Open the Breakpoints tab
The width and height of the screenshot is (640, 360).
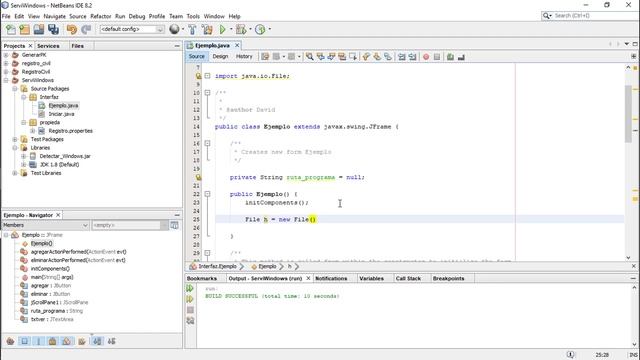pos(448,278)
